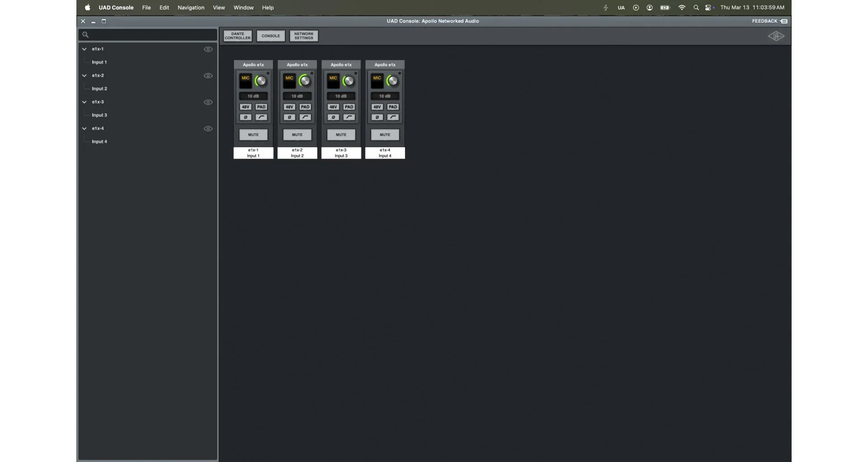The height and width of the screenshot is (462, 868).
Task: Mute the e1x-1 Input 1 channel
Action: coord(253,135)
